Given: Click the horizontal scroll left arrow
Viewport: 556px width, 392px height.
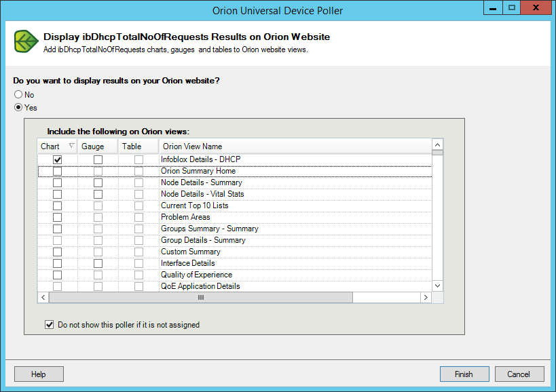Looking at the screenshot, I should click(x=43, y=298).
